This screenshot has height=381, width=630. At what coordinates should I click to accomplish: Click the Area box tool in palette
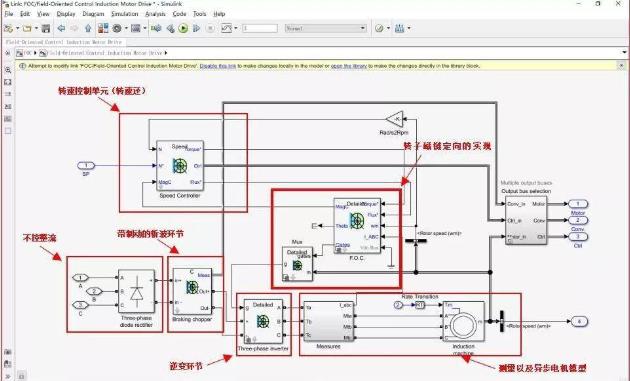tap(8, 131)
